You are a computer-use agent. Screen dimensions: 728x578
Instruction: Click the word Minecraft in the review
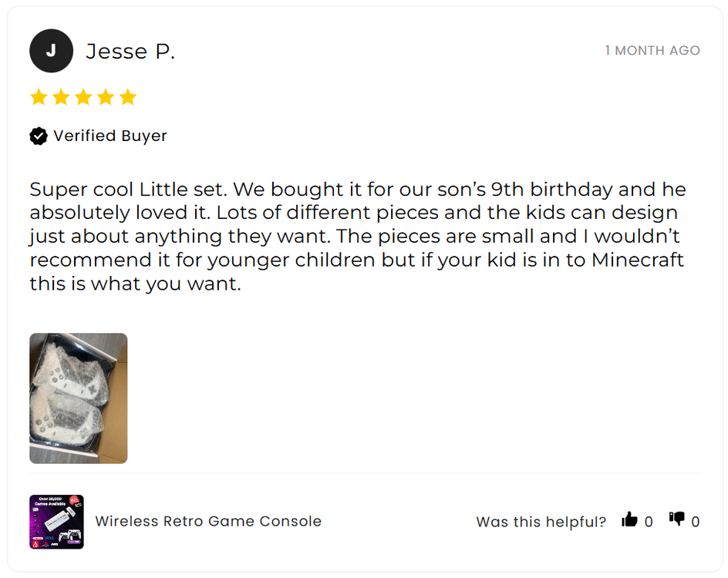point(637,260)
